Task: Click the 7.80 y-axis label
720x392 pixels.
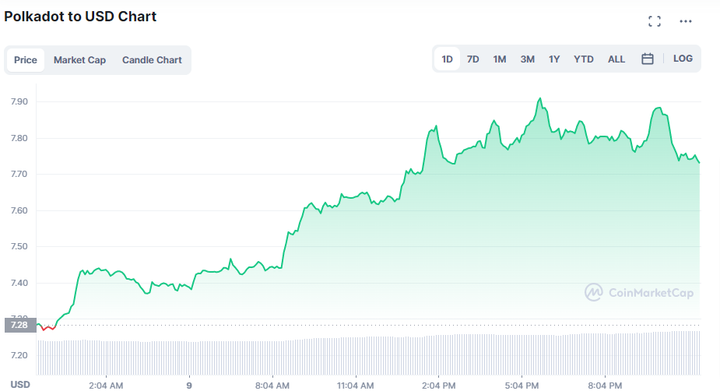Action: coord(19,138)
